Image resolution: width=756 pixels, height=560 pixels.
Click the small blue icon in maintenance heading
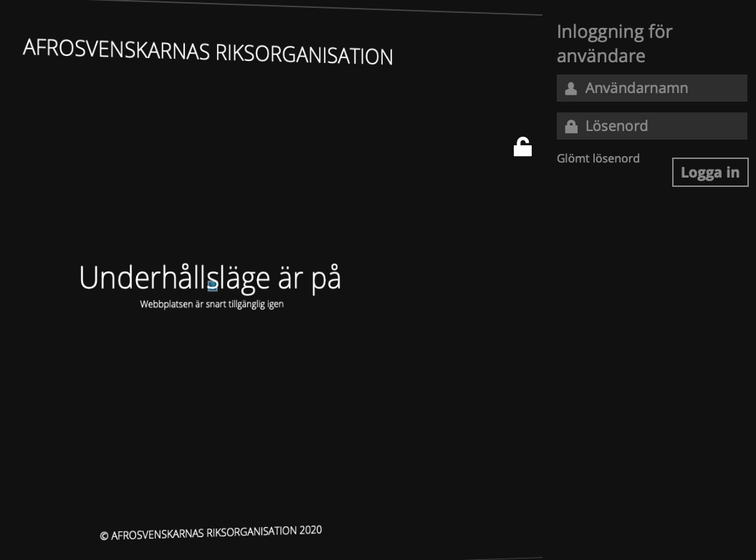[213, 286]
